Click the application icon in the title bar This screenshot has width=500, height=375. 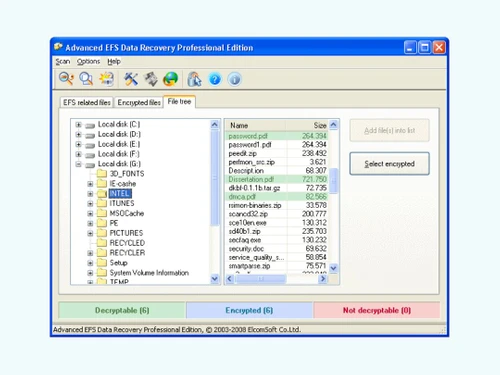[x=58, y=47]
